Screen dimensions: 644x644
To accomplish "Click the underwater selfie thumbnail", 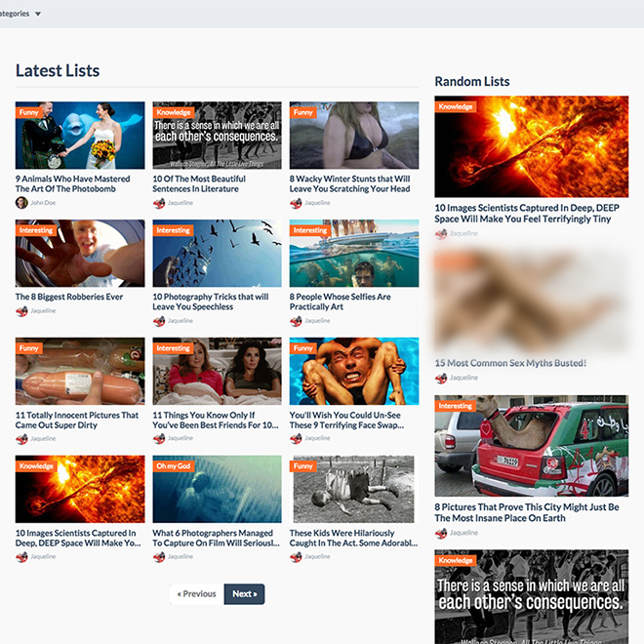I will 354,254.
